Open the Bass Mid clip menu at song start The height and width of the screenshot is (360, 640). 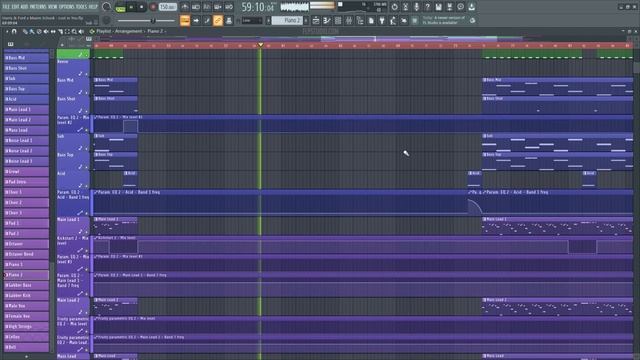click(96, 80)
